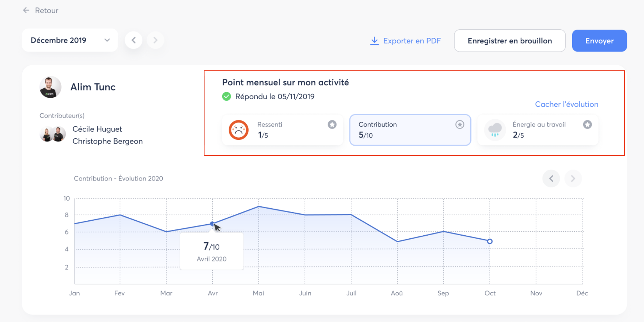Click the Envoyer button

[599, 41]
